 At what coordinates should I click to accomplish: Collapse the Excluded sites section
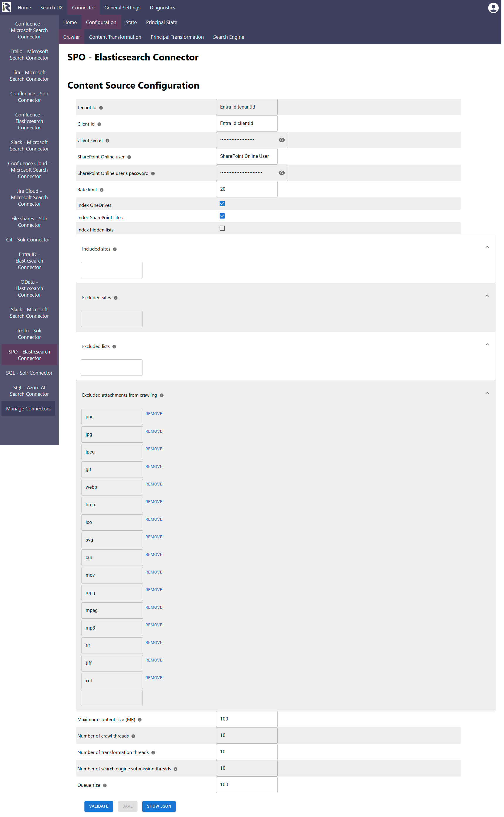point(487,296)
